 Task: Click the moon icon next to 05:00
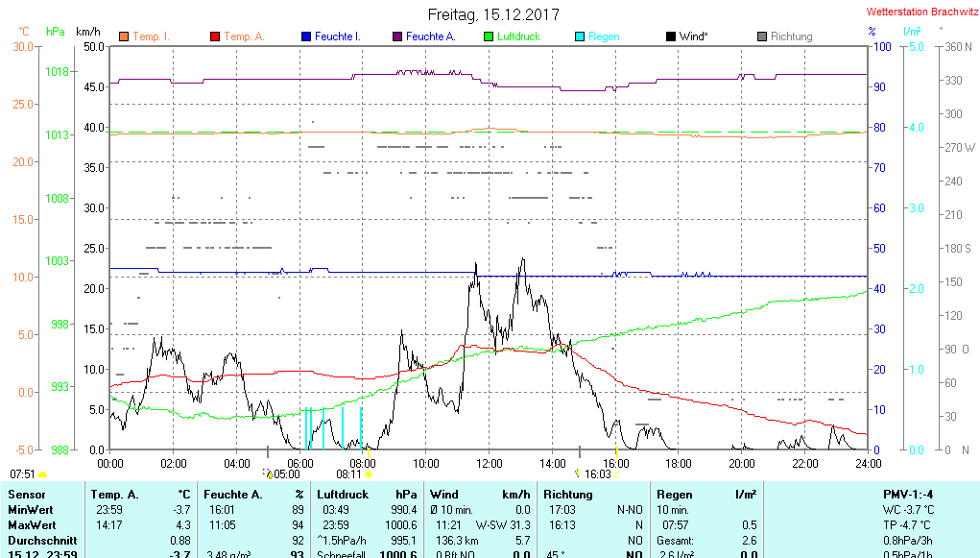point(268,473)
